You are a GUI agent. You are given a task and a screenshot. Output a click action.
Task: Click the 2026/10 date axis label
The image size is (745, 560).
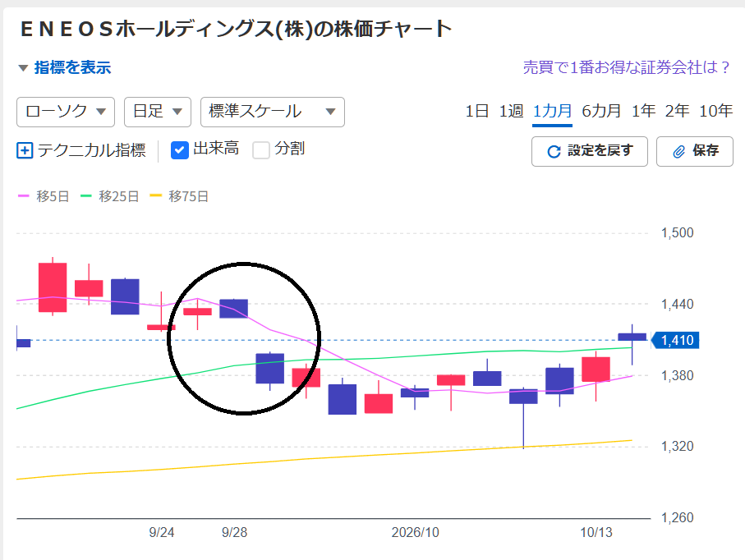pos(416,532)
